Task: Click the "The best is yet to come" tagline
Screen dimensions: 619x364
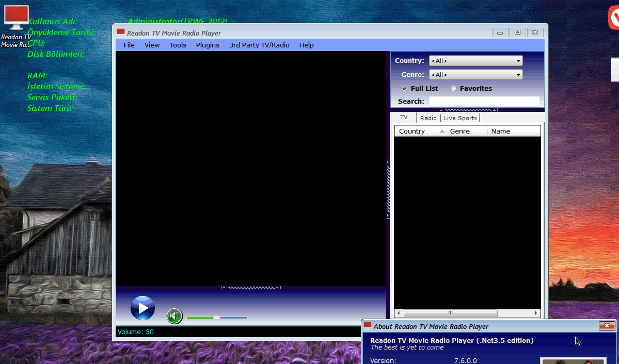Action: pyautogui.click(x=407, y=348)
